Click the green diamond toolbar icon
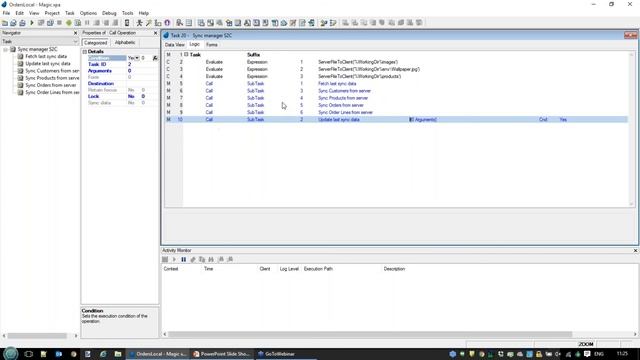640x360 pixels. pos(69,23)
